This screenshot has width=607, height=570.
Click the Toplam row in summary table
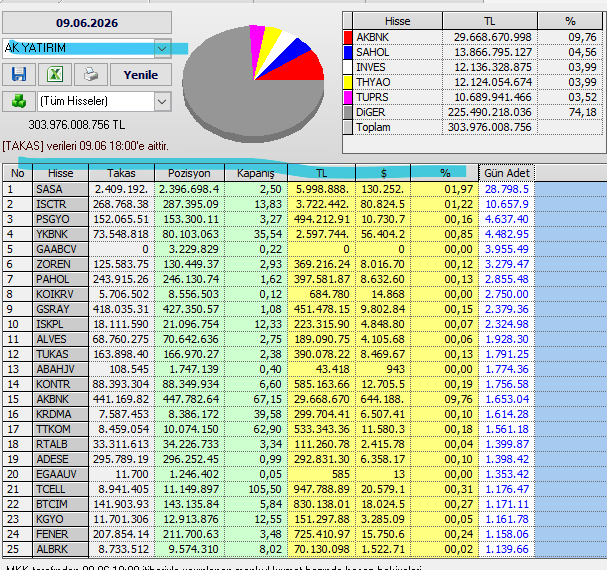(x=473, y=127)
